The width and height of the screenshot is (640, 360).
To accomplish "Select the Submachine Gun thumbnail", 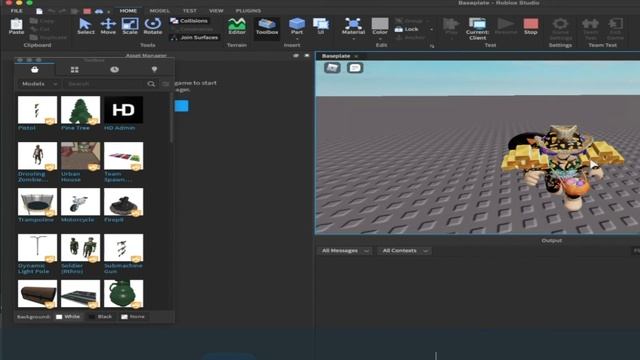I will tap(123, 248).
